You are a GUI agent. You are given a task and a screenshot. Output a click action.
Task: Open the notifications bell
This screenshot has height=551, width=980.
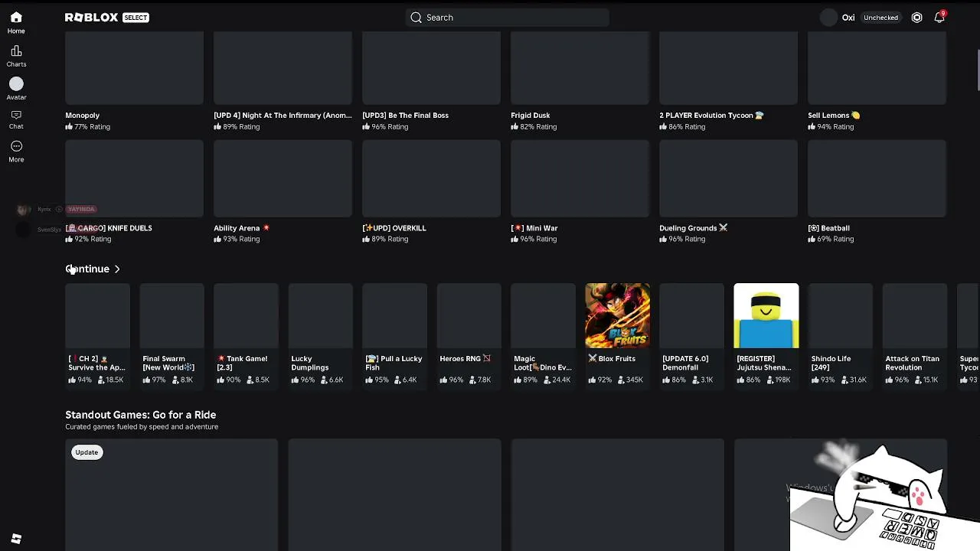939,18
